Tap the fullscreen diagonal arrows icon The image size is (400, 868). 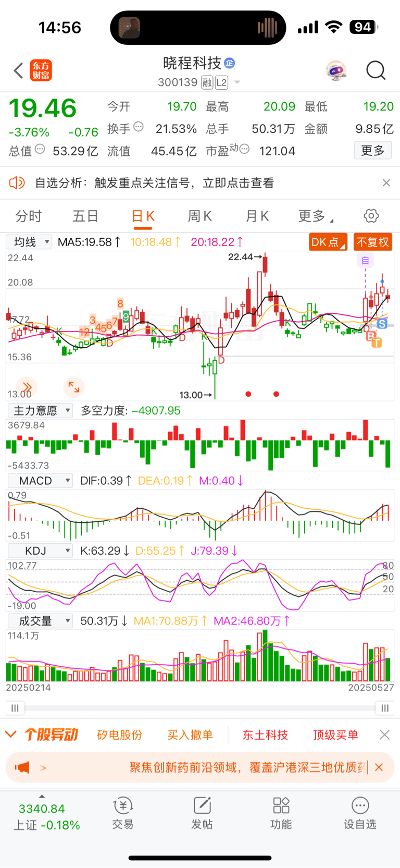pos(73,387)
